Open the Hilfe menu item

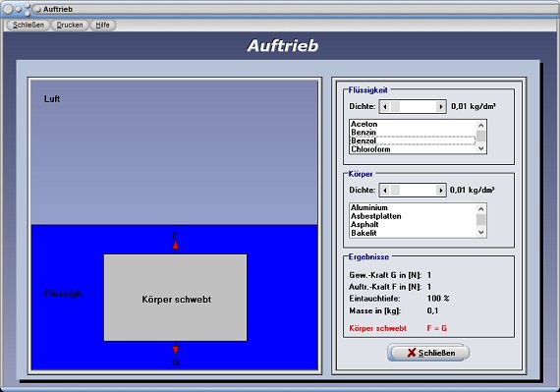click(102, 25)
